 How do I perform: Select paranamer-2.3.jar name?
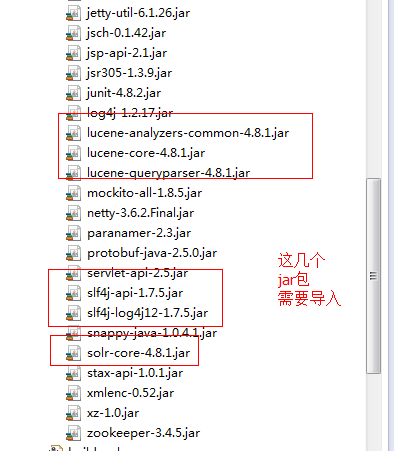click(139, 233)
